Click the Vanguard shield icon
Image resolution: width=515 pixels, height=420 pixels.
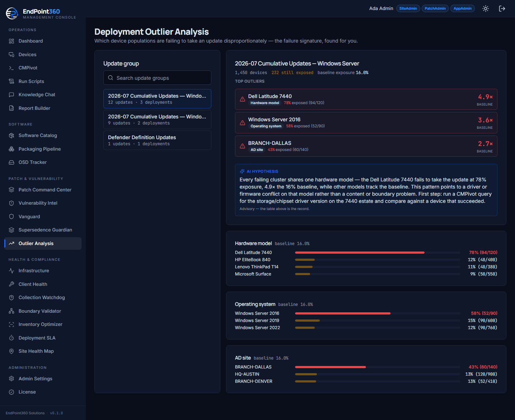[x=11, y=217]
